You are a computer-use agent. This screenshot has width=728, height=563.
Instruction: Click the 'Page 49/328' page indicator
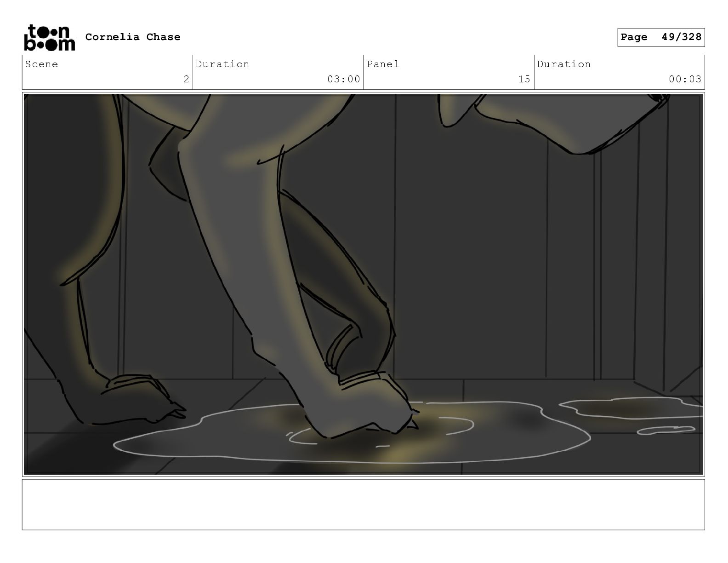[x=660, y=37]
